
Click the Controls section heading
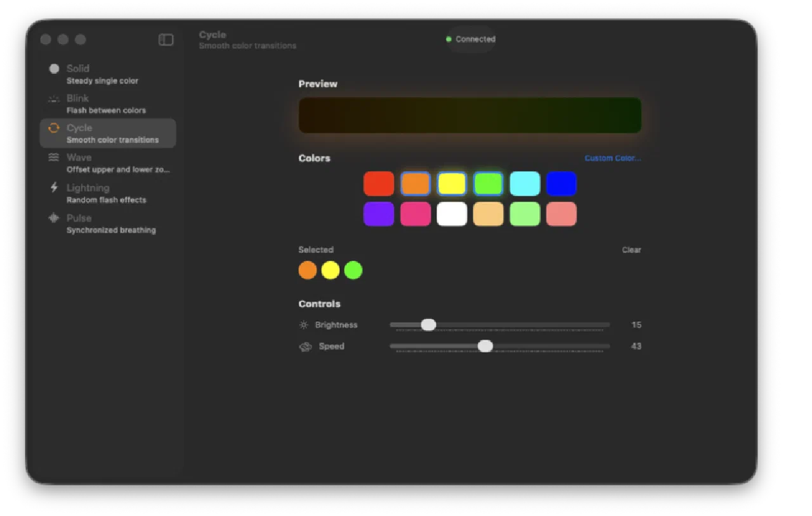(320, 304)
